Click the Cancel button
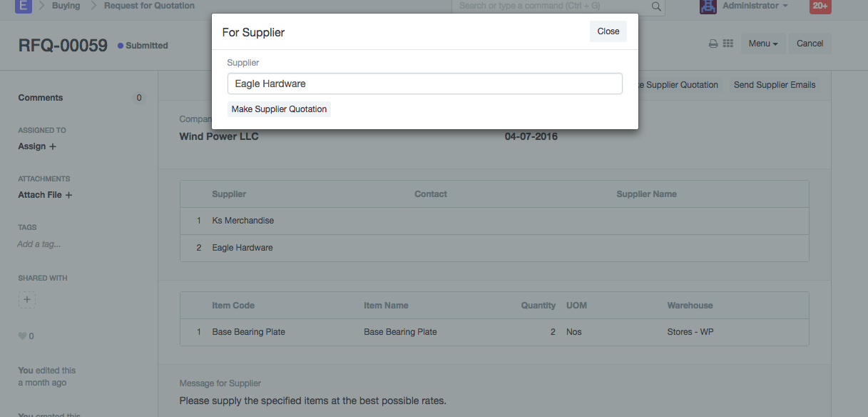 click(x=810, y=44)
